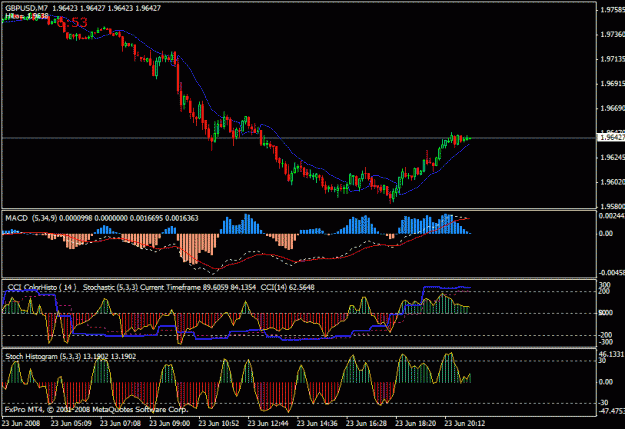Click the -300 level on CCI scale
This screenshot has height=429, width=625.
pos(605,342)
